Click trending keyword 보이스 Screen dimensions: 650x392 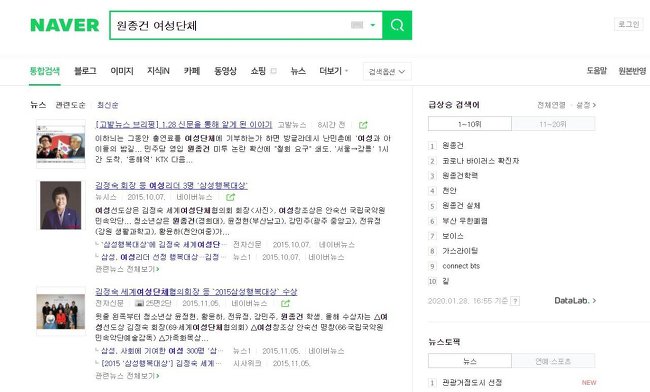(x=453, y=236)
